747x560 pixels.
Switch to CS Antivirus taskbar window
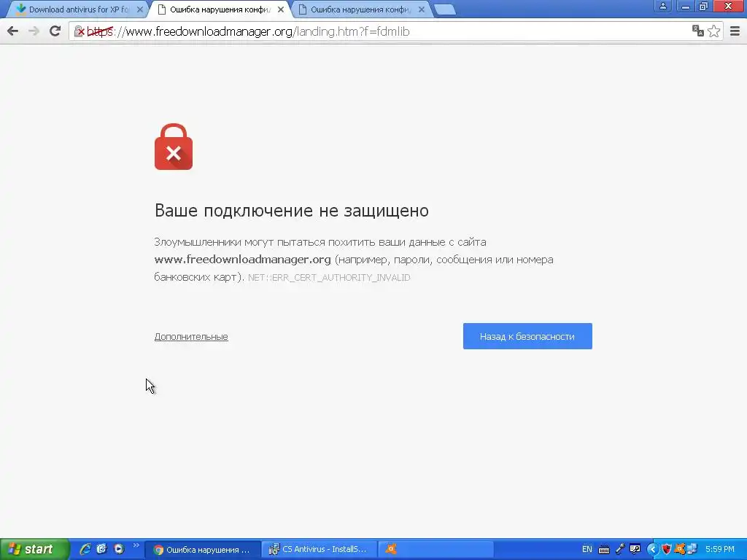[x=320, y=549]
